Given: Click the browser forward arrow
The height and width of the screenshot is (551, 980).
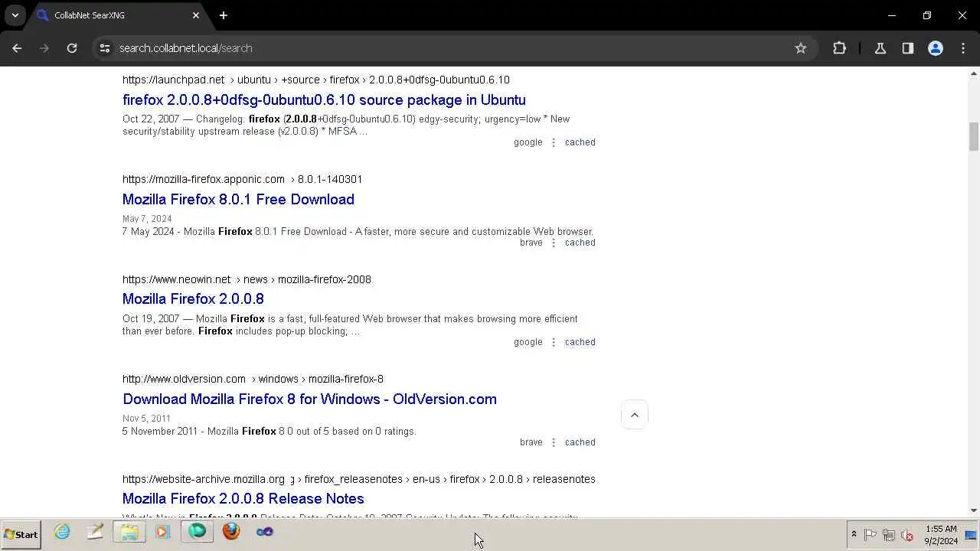Looking at the screenshot, I should 44,48.
